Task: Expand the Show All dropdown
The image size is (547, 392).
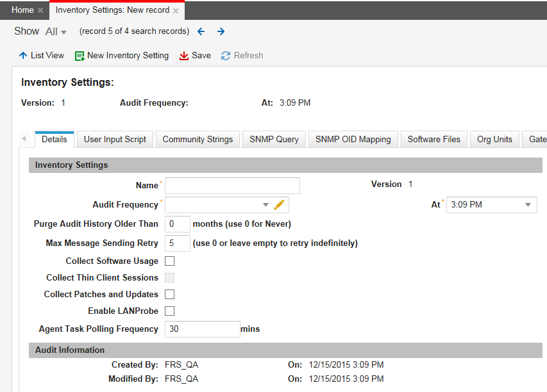Action: 56,31
